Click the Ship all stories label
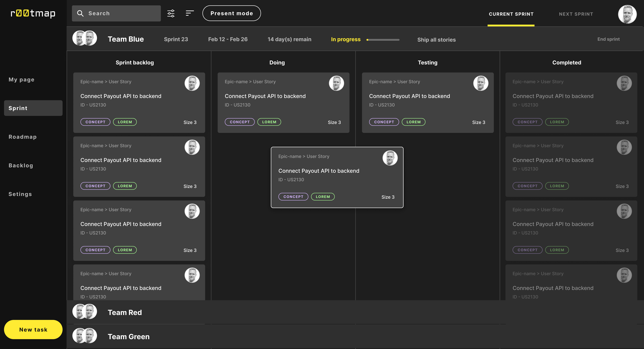This screenshot has height=349, width=644. coord(437,40)
